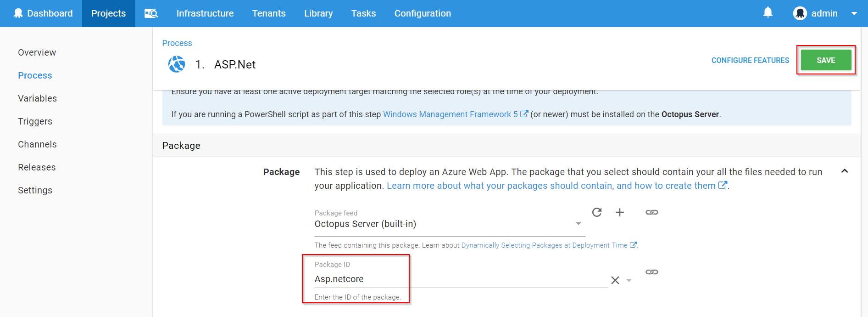
Task: Click the Package section header
Action: [507, 146]
